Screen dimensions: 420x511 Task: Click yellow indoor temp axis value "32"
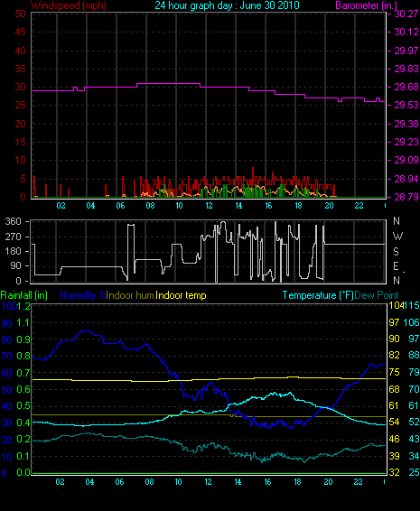point(394,472)
